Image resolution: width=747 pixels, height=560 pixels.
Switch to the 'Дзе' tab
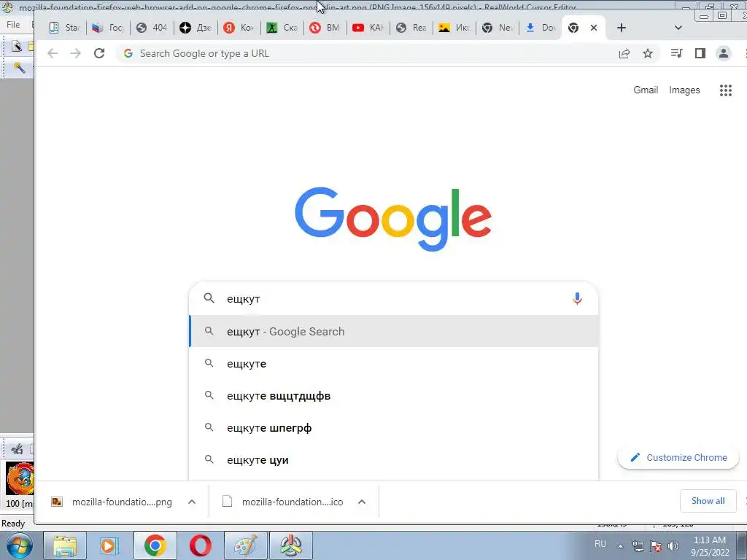pyautogui.click(x=196, y=28)
